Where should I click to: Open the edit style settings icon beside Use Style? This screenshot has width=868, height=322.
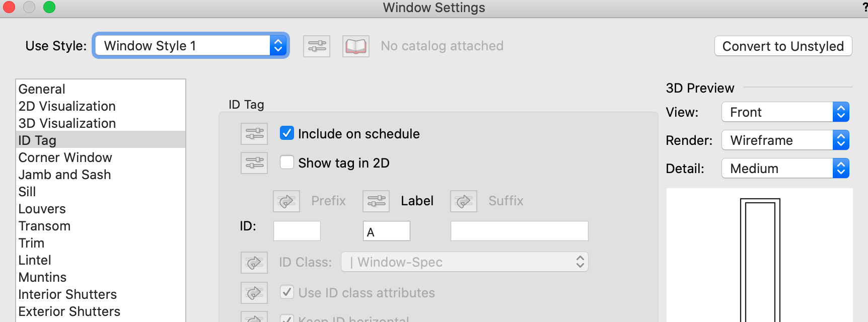pos(316,46)
